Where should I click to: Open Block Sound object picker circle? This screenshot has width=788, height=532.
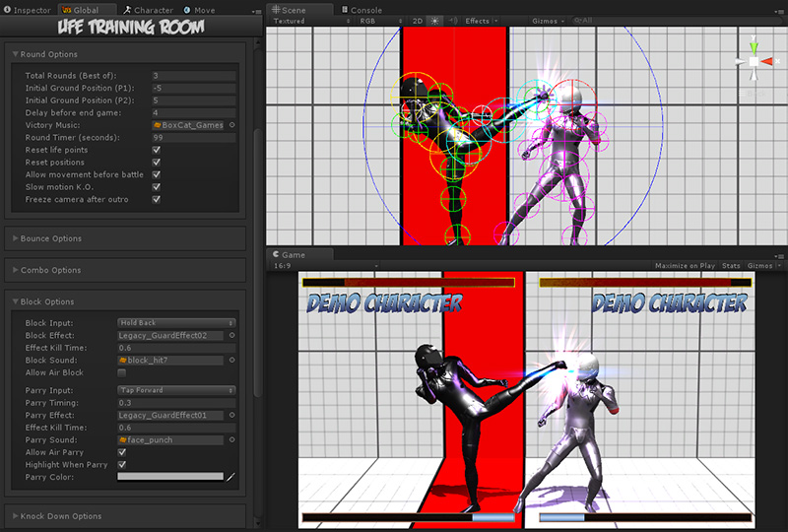231,360
